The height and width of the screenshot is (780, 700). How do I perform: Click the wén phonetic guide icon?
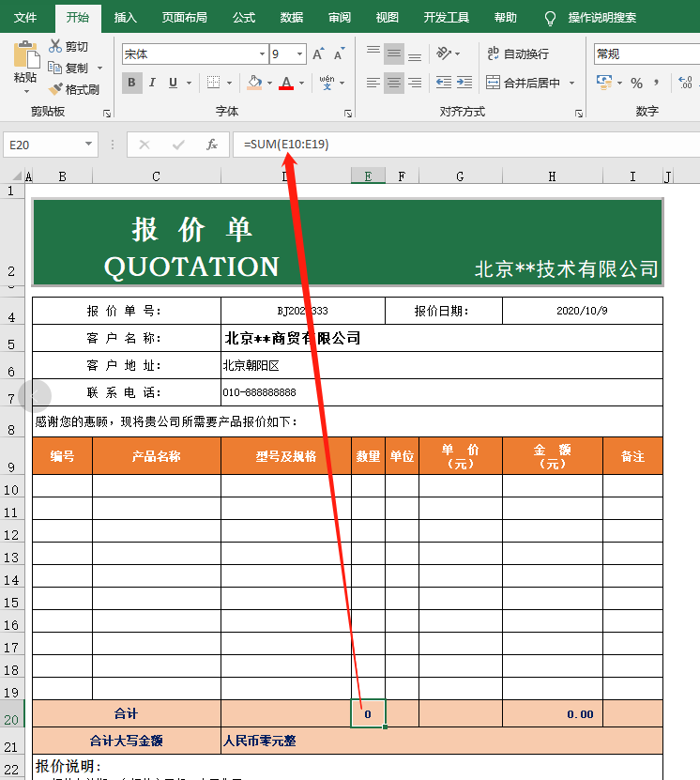327,82
